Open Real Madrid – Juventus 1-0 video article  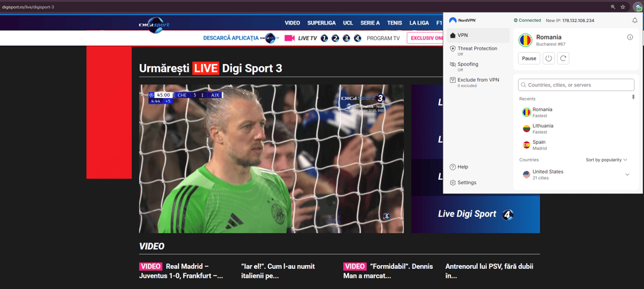coord(181,271)
